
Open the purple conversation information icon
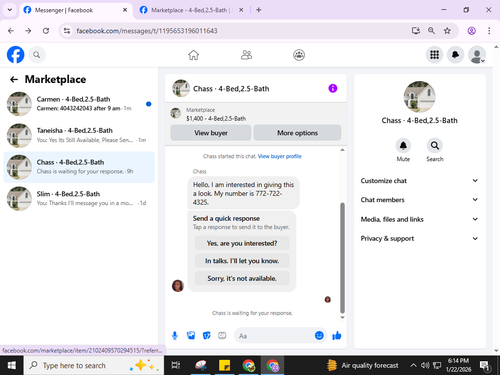[x=333, y=88]
